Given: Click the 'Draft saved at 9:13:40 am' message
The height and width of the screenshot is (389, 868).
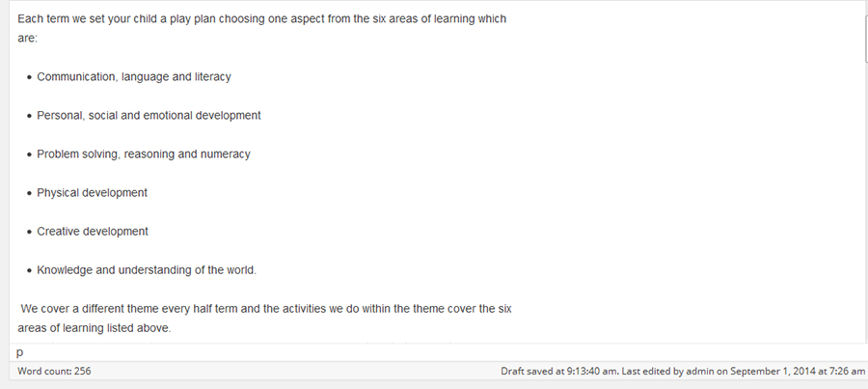Looking at the screenshot, I should [x=557, y=372].
